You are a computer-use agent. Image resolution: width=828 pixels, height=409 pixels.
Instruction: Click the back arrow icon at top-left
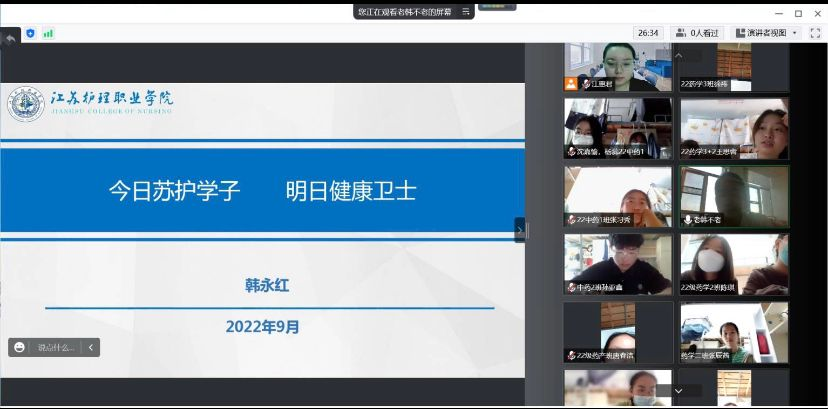coord(11,37)
